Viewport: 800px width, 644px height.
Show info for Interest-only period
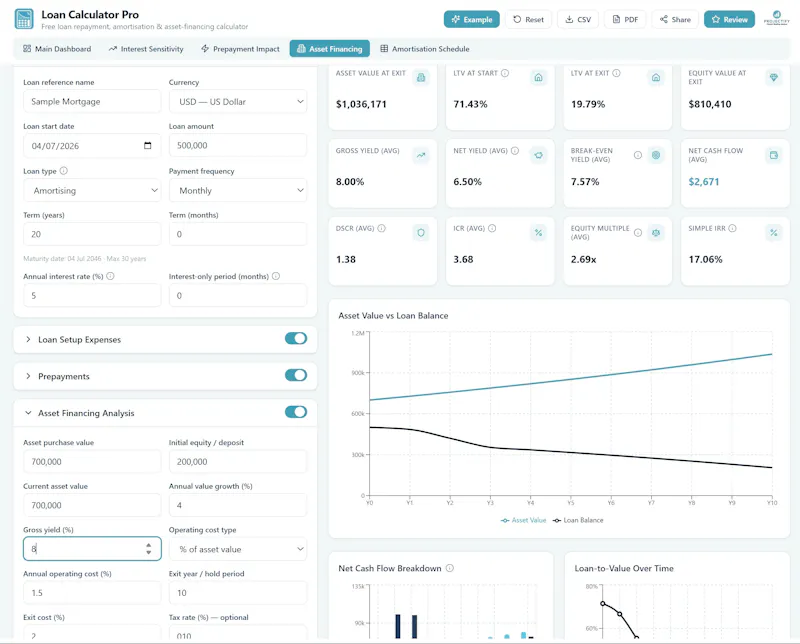tap(276, 276)
